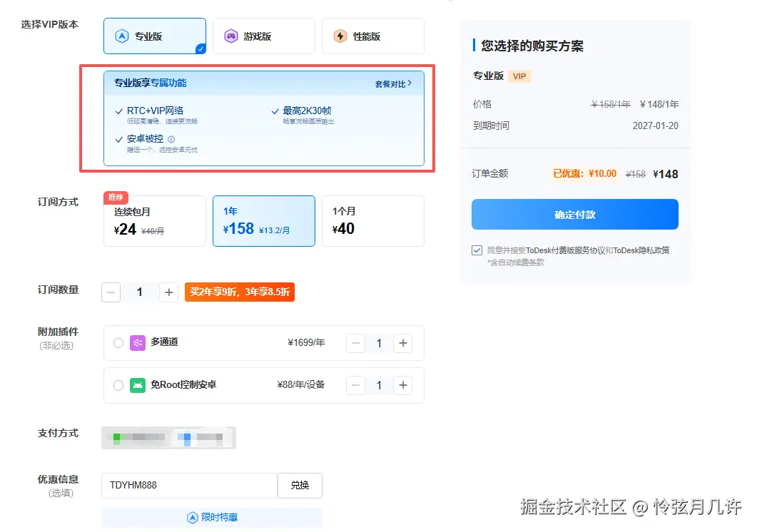Click the 限时特惠 banner

(x=212, y=518)
